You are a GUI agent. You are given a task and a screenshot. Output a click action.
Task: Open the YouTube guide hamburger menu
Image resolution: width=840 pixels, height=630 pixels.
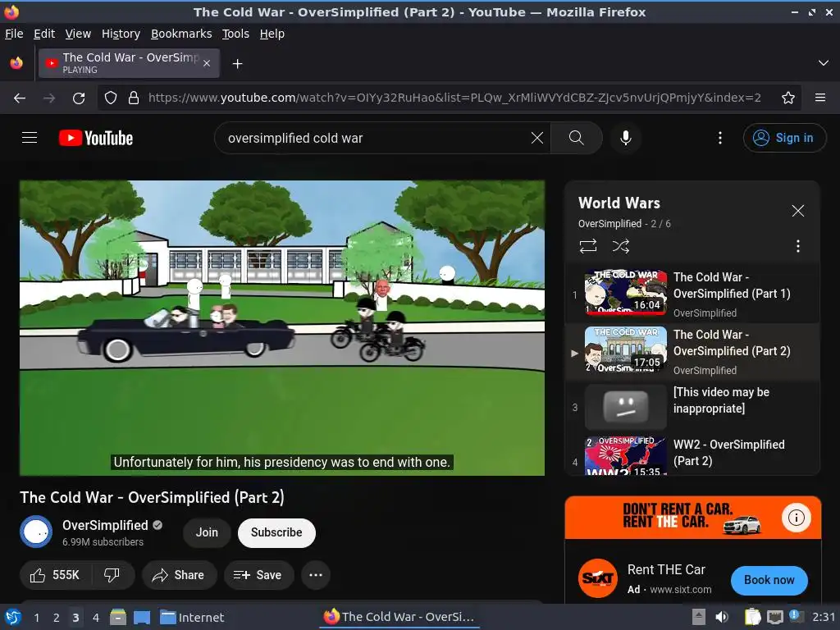30,138
